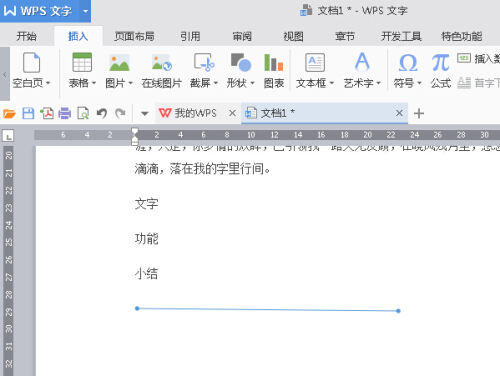Export to PDF using quick toolbar icon
The height and width of the screenshot is (376, 500).
(47, 114)
